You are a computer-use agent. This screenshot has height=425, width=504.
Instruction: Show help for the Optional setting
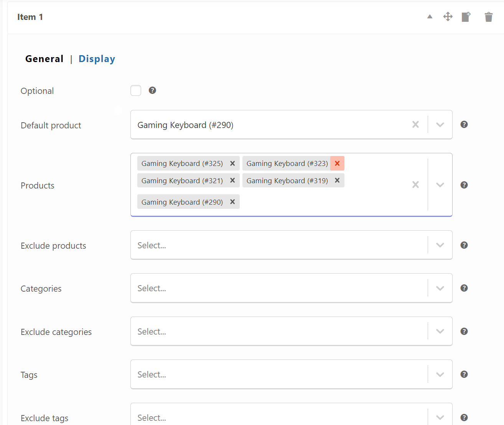coord(152,90)
